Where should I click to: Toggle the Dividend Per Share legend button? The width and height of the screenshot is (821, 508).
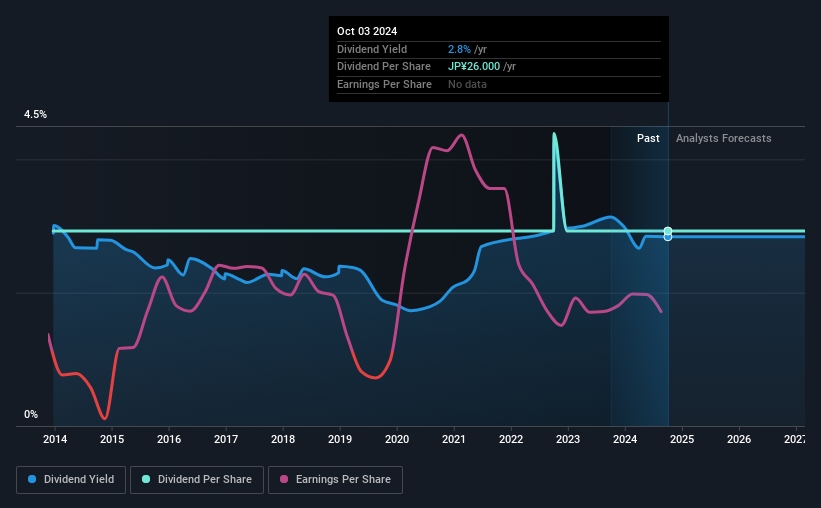pos(197,480)
